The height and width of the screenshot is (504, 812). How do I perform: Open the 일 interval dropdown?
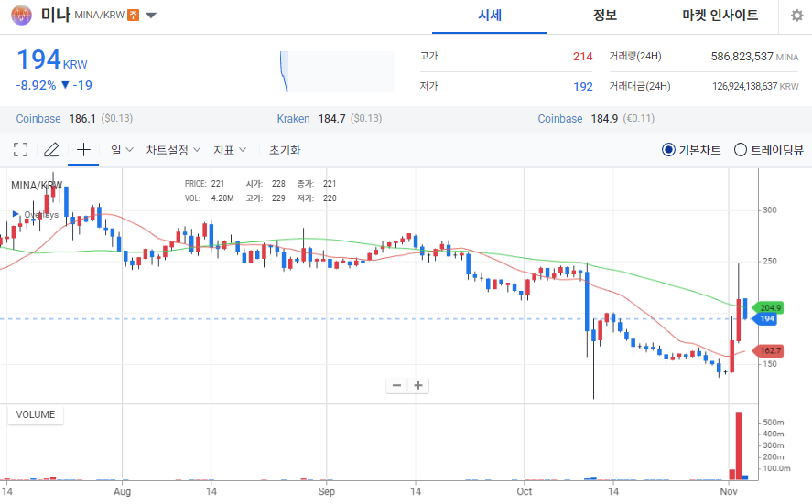pyautogui.click(x=123, y=150)
